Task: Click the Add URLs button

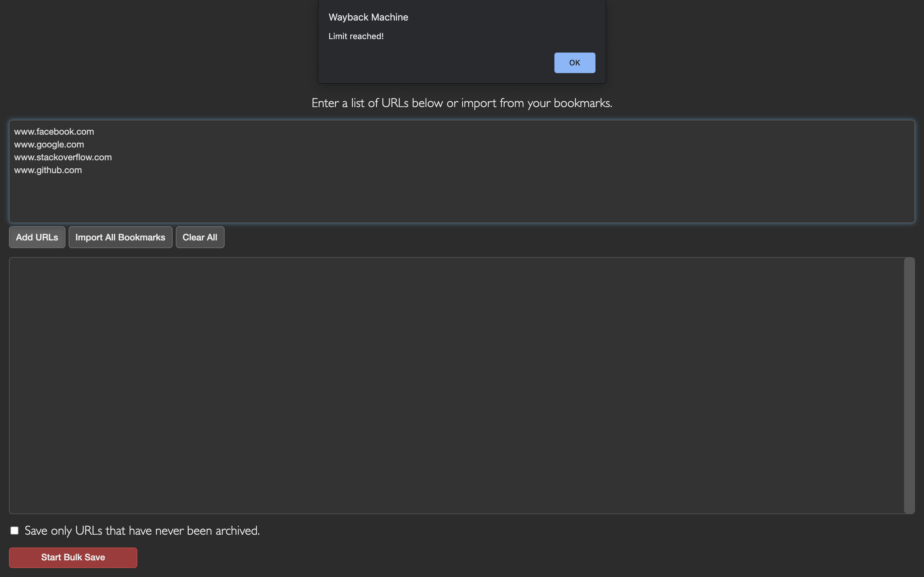Action: point(37,237)
